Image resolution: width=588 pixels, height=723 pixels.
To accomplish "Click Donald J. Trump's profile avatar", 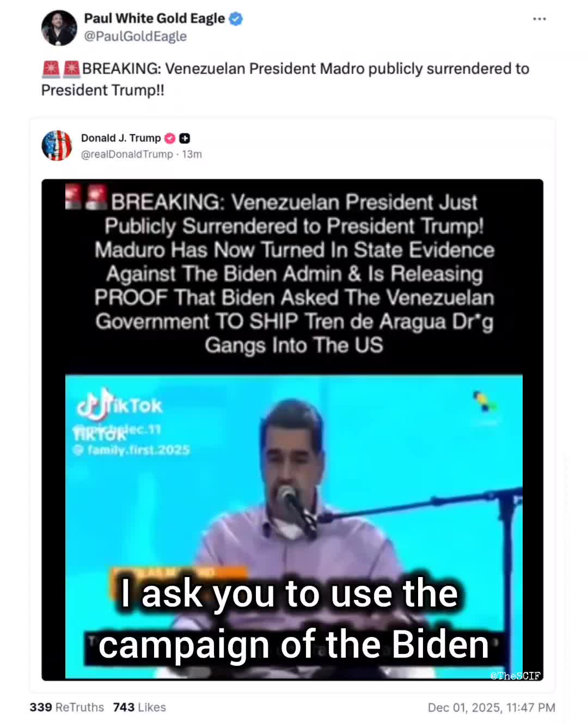I will point(57,145).
